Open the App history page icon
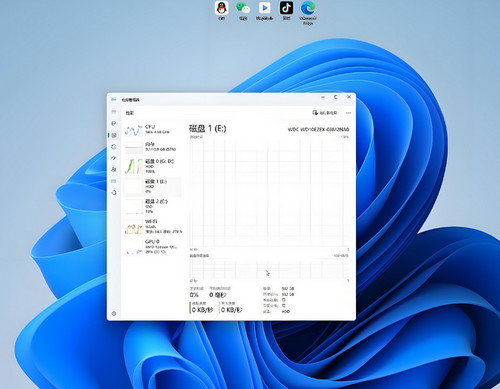The image size is (500, 389). (114, 147)
